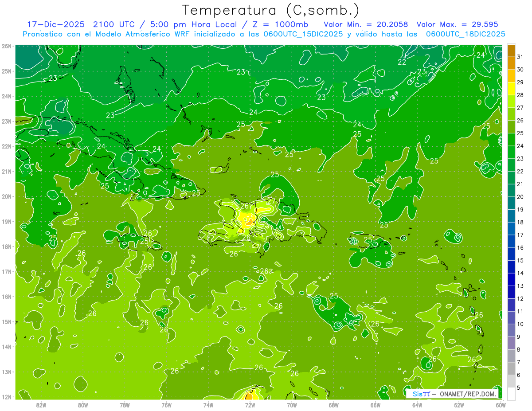Click the "12N" latitude axis label

coord(7,397)
